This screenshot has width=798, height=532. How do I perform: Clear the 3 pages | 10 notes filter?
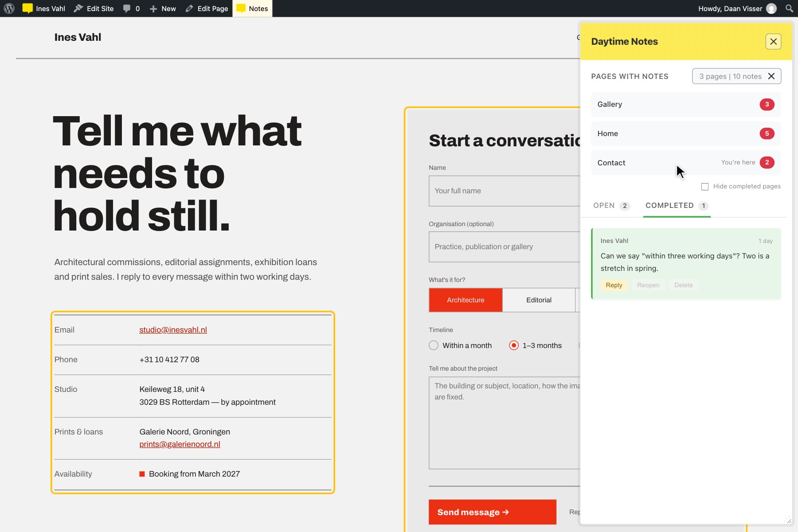(x=771, y=76)
